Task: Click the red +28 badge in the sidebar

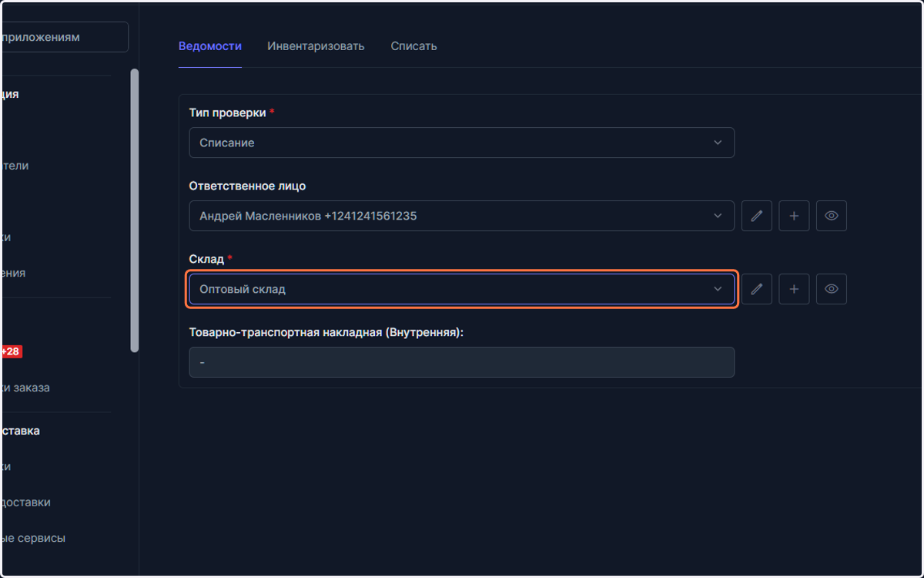Action: click(x=12, y=352)
